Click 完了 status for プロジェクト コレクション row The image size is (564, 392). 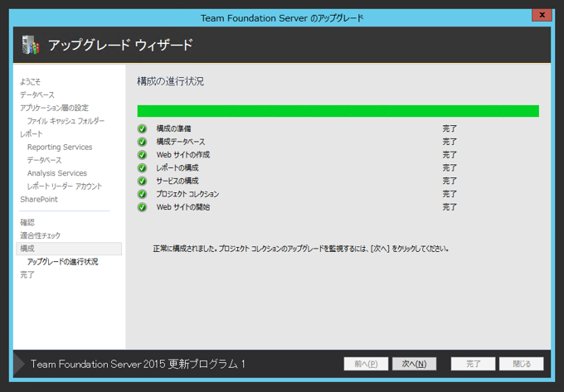(x=450, y=194)
